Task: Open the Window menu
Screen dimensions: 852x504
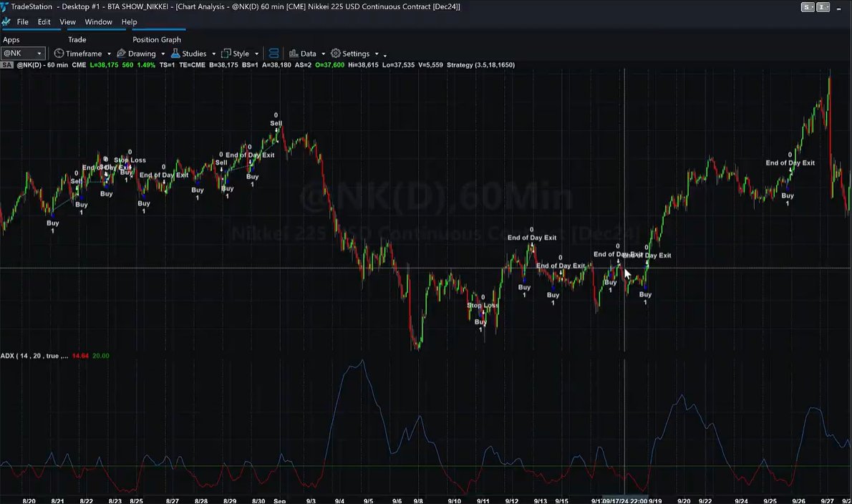Action: 98,21
